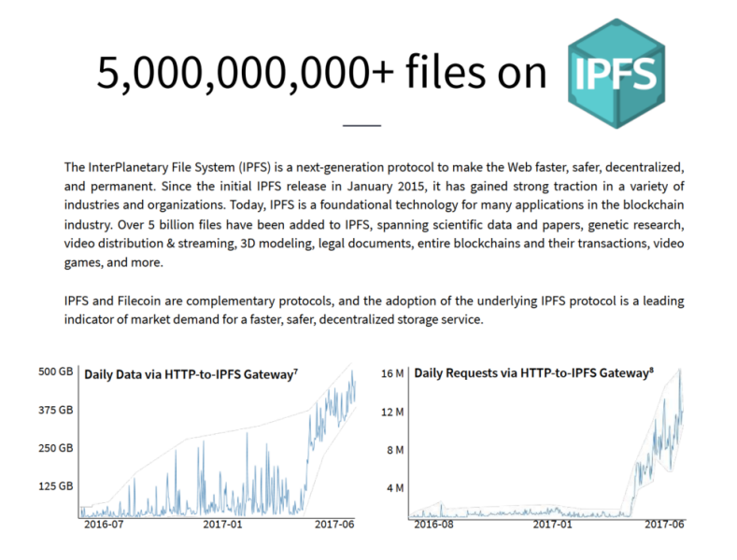This screenshot has height=560, width=737.
Task: Click the 8 M axis label
Action: 395,450
